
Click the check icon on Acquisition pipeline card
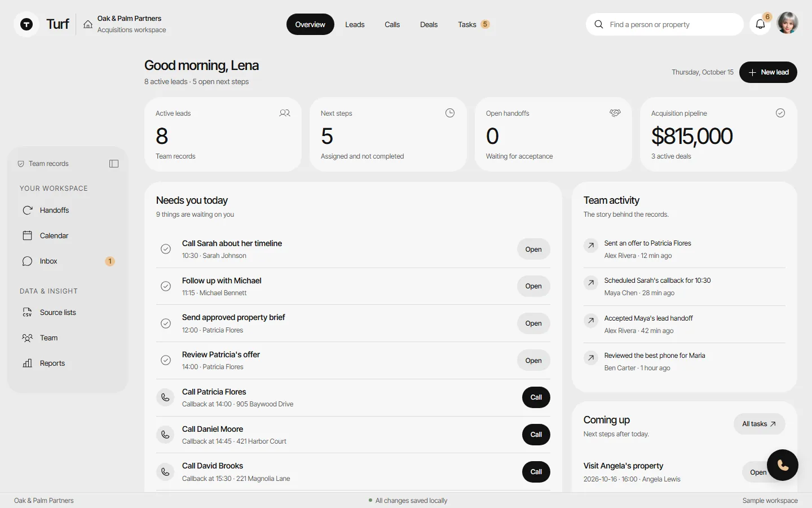tap(780, 113)
